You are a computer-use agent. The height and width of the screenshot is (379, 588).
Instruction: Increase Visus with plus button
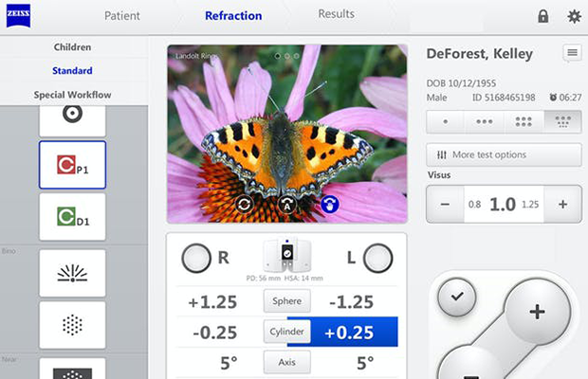coord(563,205)
